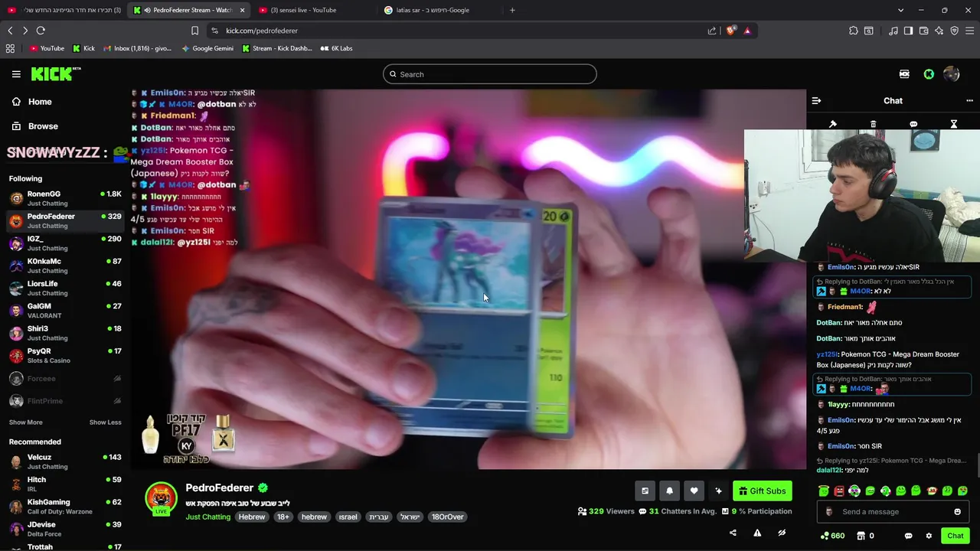Open Hitch IRL recommended channel
Image resolution: width=980 pixels, height=551 pixels.
tap(64, 484)
